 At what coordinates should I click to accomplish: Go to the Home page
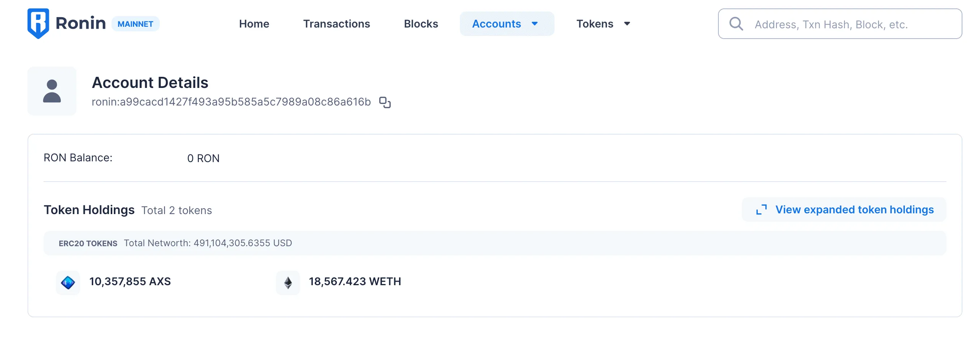[254, 24]
